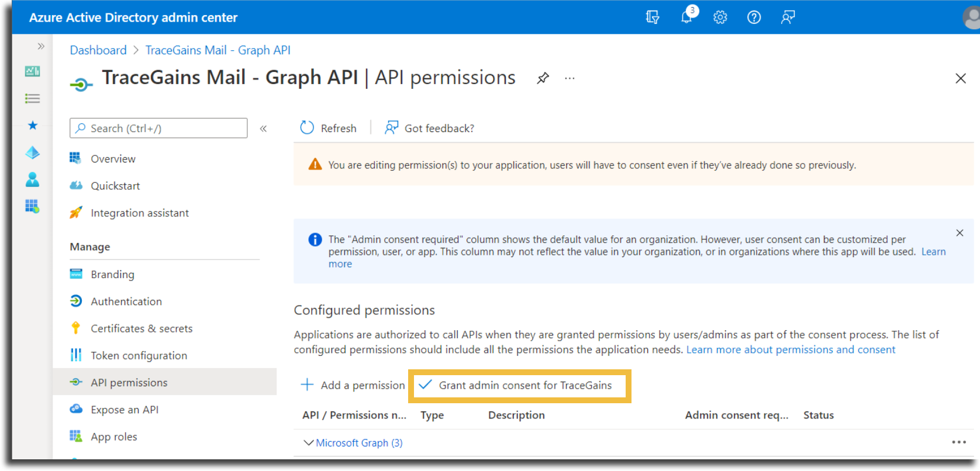Open the user account avatar
Image resolution: width=980 pixels, height=471 pixels.
coord(972,18)
